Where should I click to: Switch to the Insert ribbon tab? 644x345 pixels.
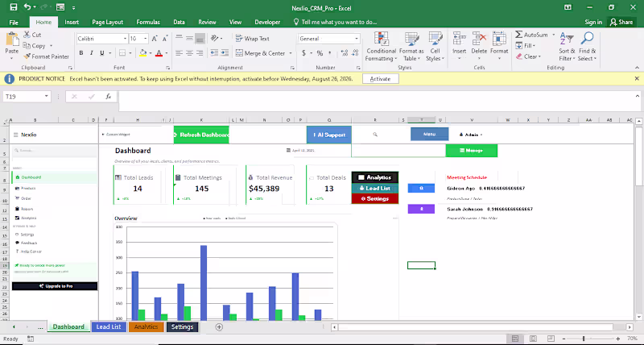click(x=72, y=23)
